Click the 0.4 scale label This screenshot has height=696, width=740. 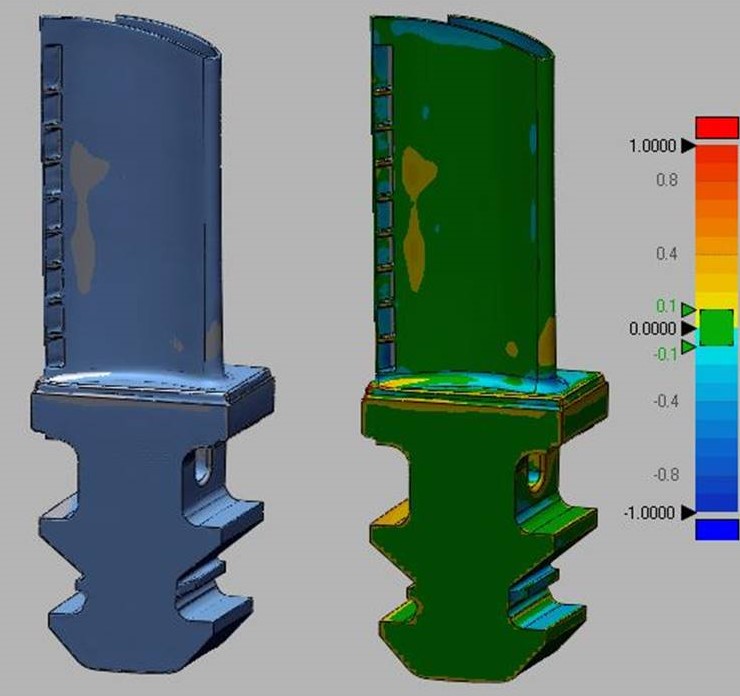pyautogui.click(x=667, y=254)
